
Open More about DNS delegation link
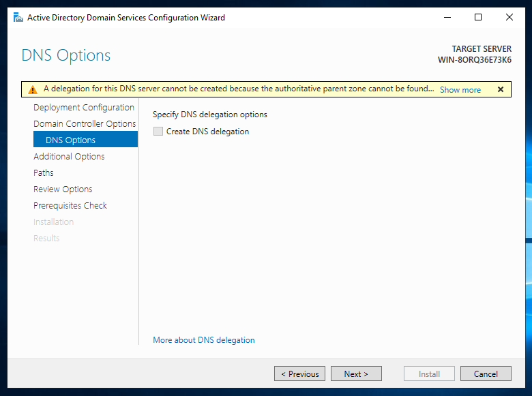(x=203, y=340)
